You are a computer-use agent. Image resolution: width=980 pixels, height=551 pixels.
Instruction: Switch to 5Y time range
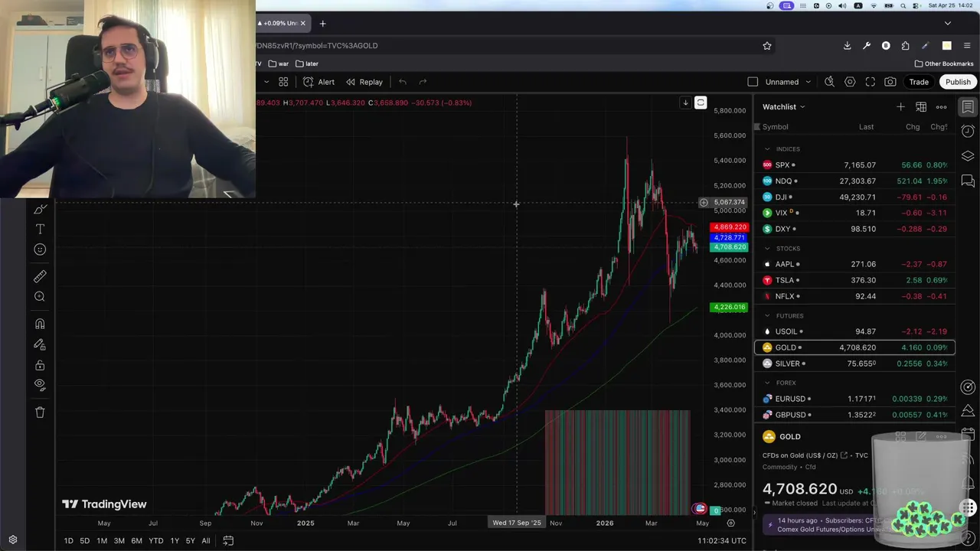click(190, 541)
